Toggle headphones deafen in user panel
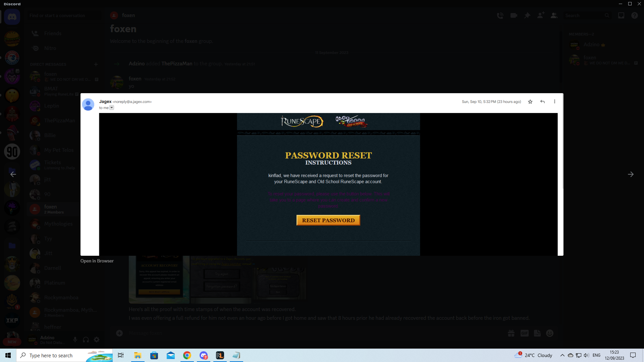This screenshot has width=644, height=362. click(86, 340)
